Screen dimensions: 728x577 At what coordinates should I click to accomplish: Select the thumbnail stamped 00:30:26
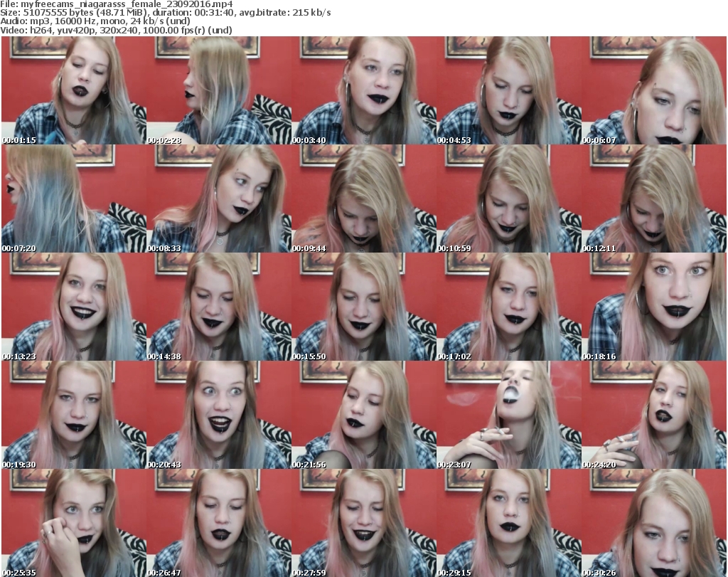(654, 523)
